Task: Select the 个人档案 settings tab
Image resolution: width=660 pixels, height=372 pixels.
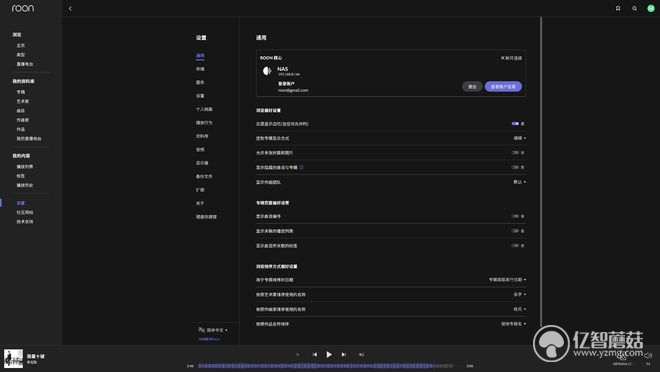Action: tap(204, 109)
